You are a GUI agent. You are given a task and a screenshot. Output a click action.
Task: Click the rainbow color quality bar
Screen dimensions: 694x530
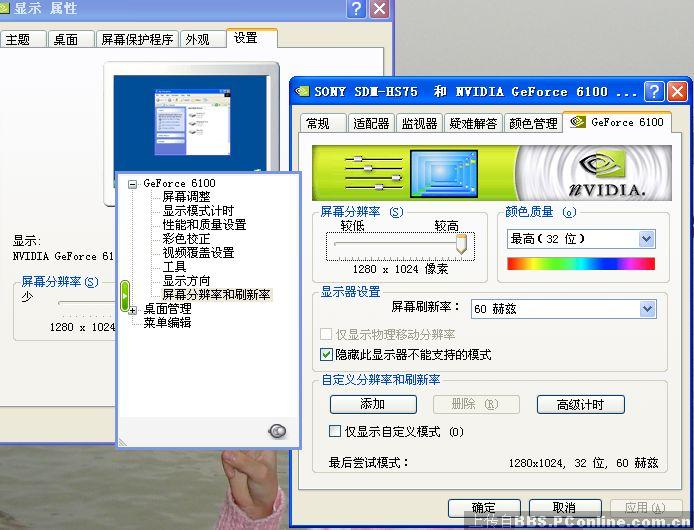(581, 264)
